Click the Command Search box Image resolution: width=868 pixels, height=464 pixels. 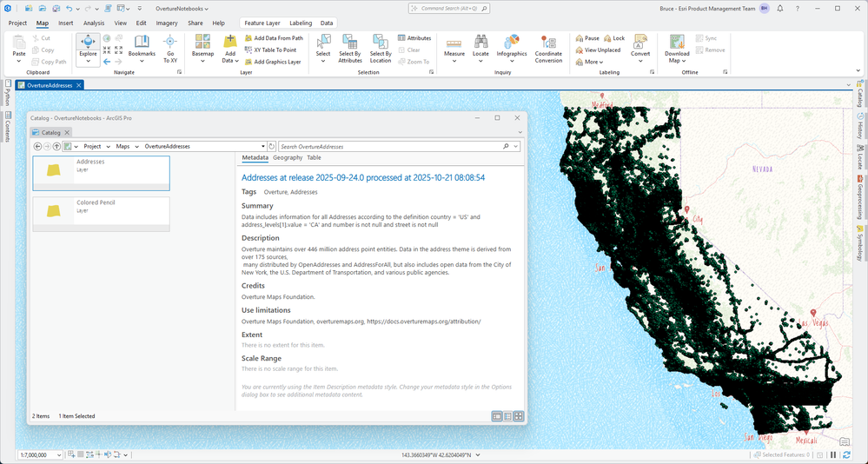449,9
